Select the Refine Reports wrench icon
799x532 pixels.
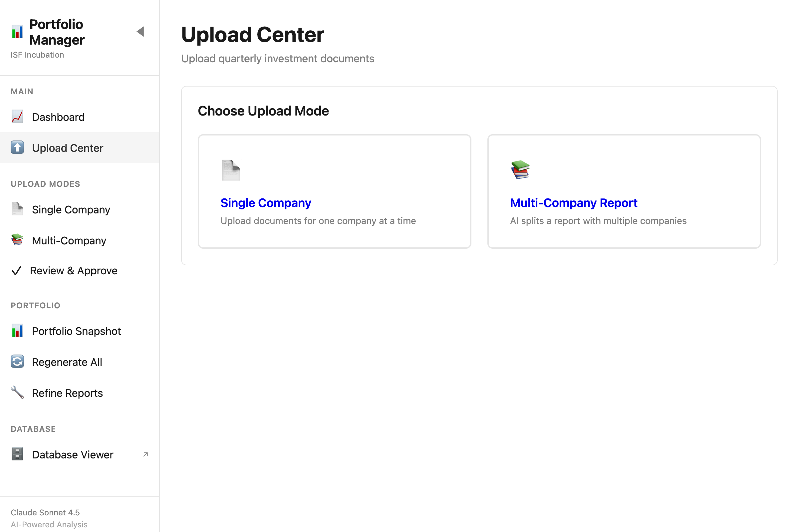pyautogui.click(x=17, y=392)
